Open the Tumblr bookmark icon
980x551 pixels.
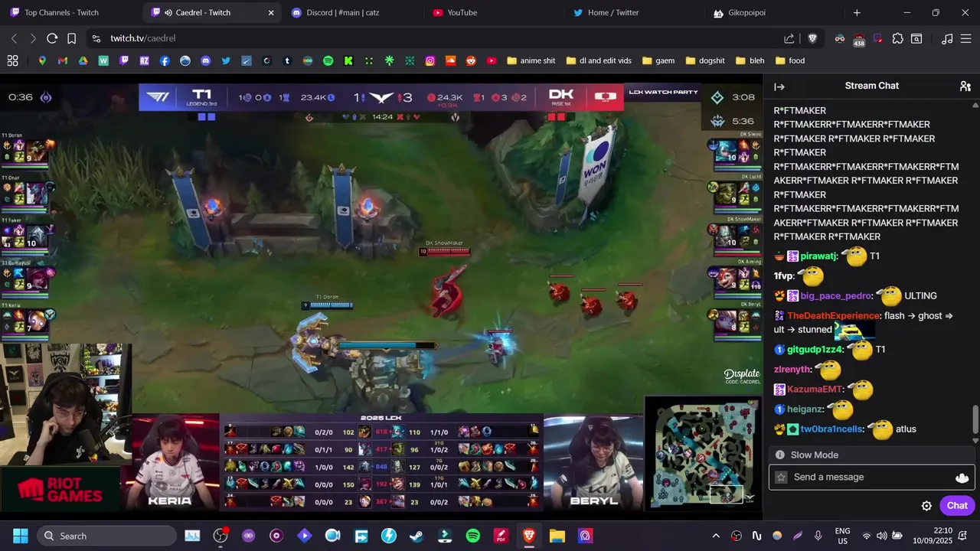[287, 60]
